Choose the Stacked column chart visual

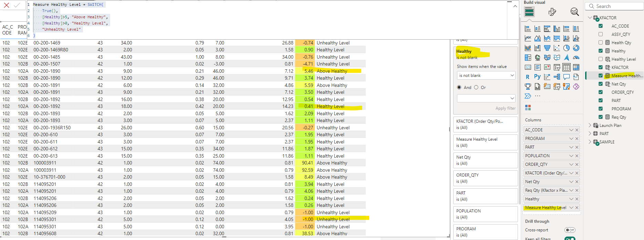(x=537, y=29)
